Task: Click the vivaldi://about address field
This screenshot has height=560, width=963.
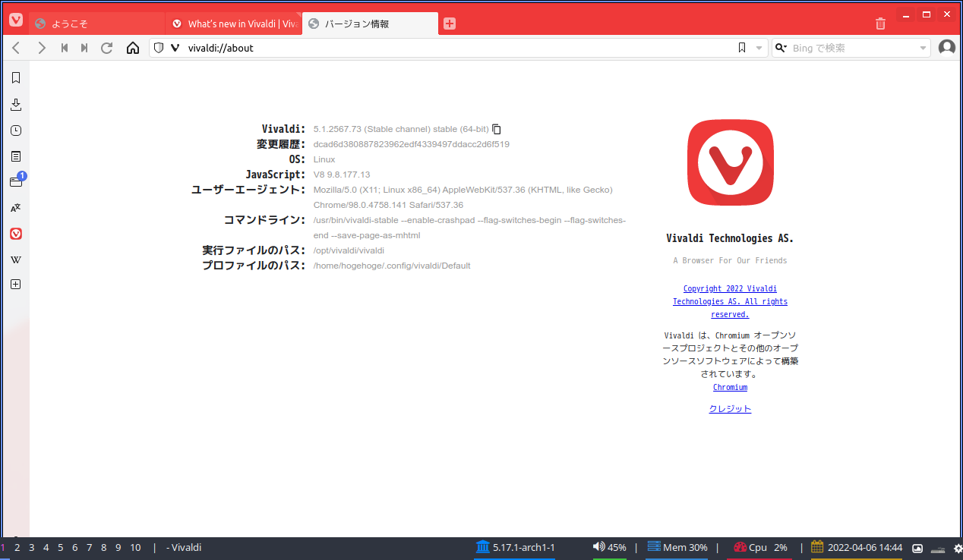Action: tap(458, 48)
